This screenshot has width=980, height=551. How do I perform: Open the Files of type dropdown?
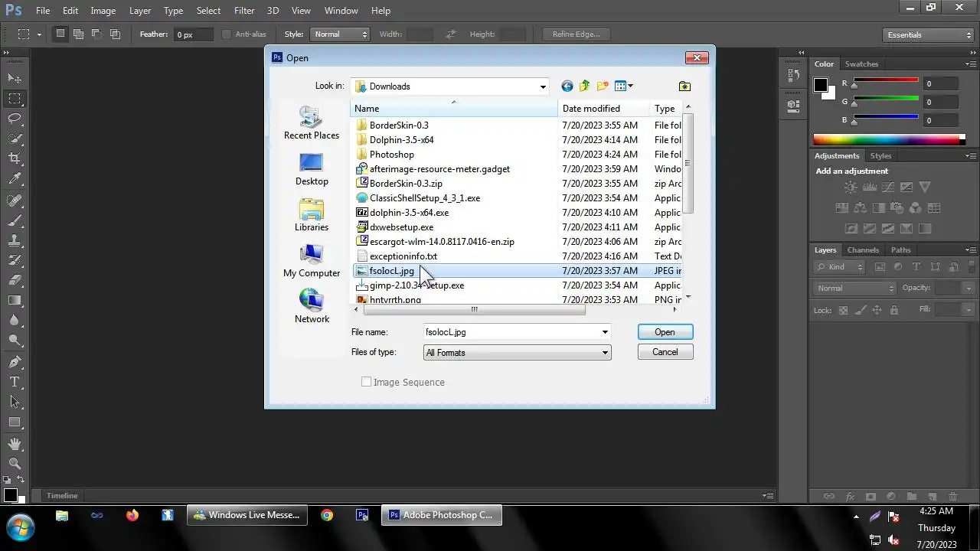click(605, 353)
